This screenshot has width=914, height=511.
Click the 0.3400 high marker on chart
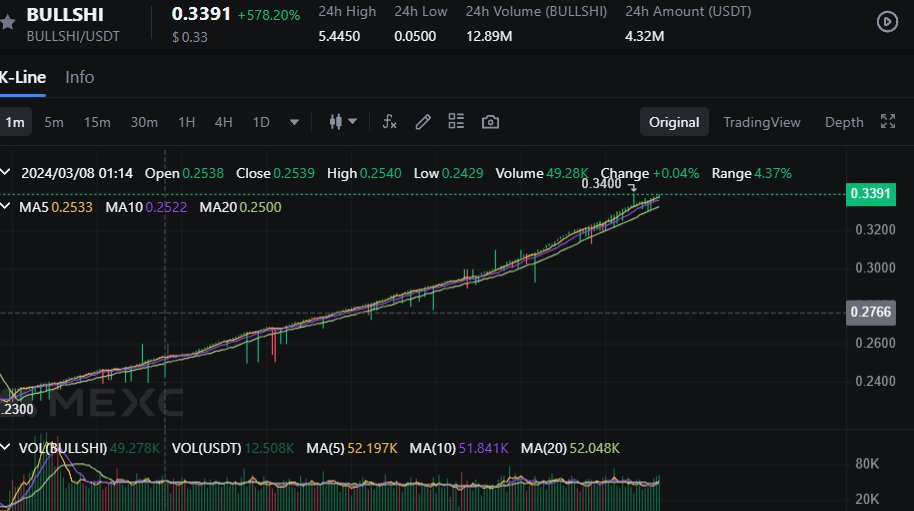point(601,184)
